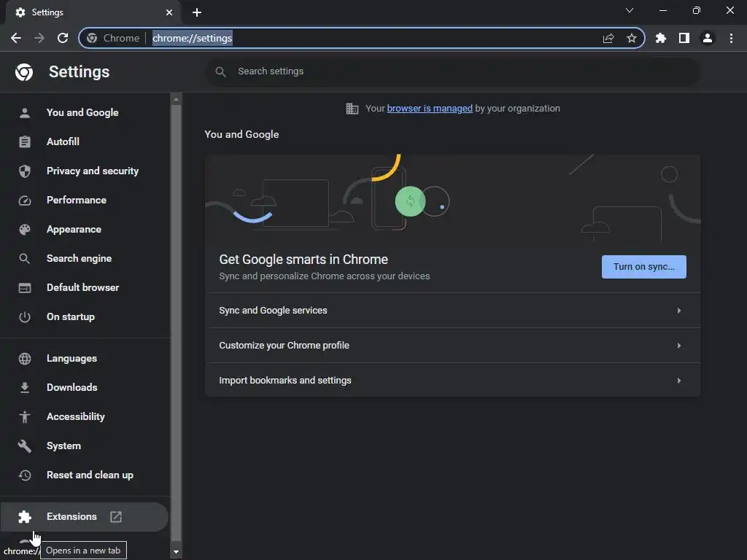
Task: Click the tab search chevron in title bar
Action: click(630, 10)
